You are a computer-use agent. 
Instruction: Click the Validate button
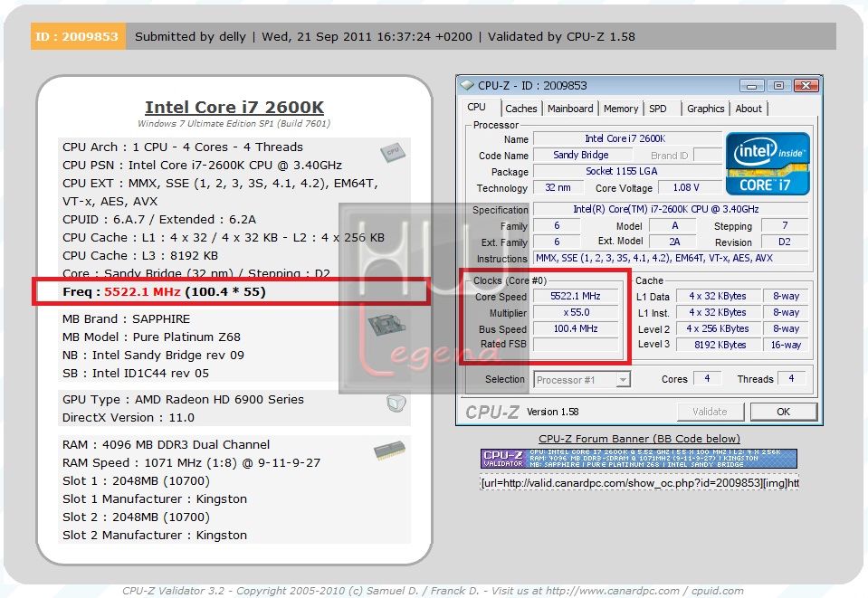(710, 412)
